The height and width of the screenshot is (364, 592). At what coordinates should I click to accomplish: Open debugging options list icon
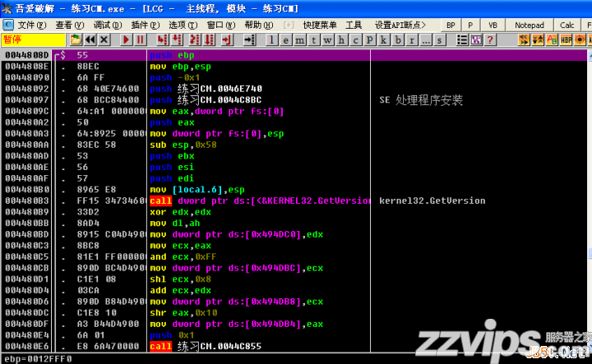pos(462,39)
